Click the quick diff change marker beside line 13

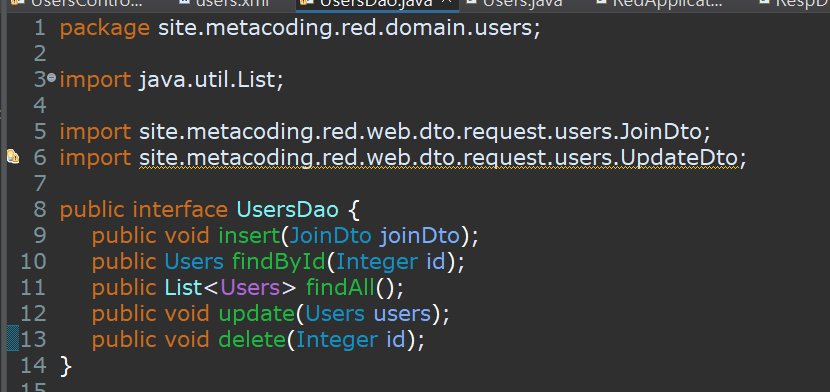[x=13, y=339]
